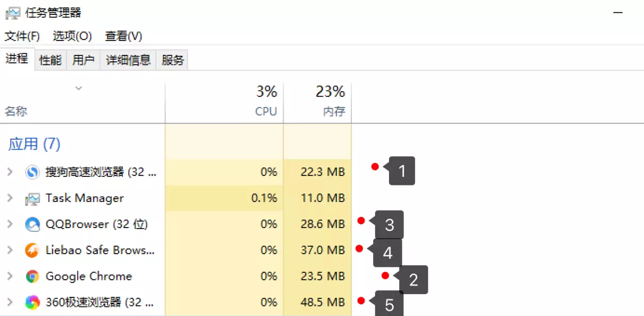Select the Liebao Safe Brows... process name
Screen dimensions: 644x316
point(100,250)
